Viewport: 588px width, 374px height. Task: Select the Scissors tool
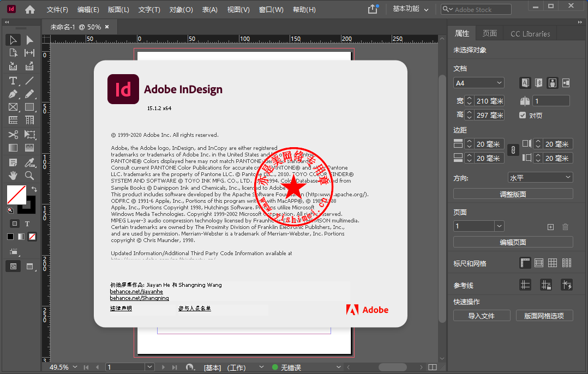[x=13, y=134]
